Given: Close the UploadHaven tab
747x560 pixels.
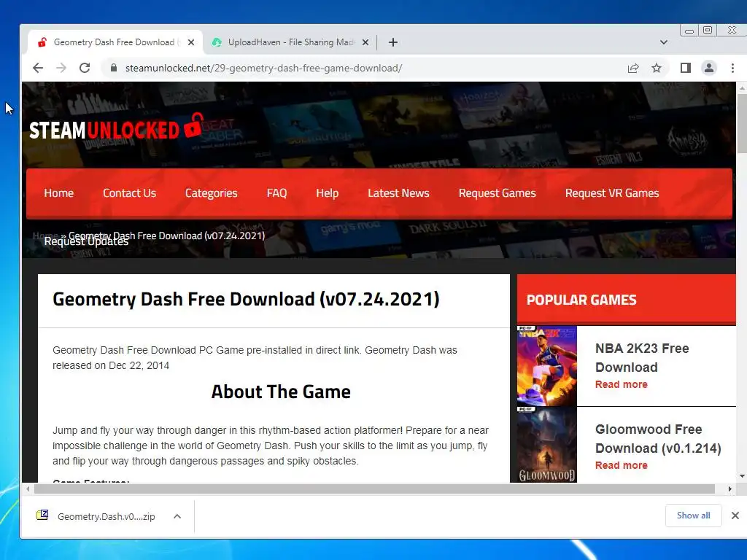Looking at the screenshot, I should (365, 42).
